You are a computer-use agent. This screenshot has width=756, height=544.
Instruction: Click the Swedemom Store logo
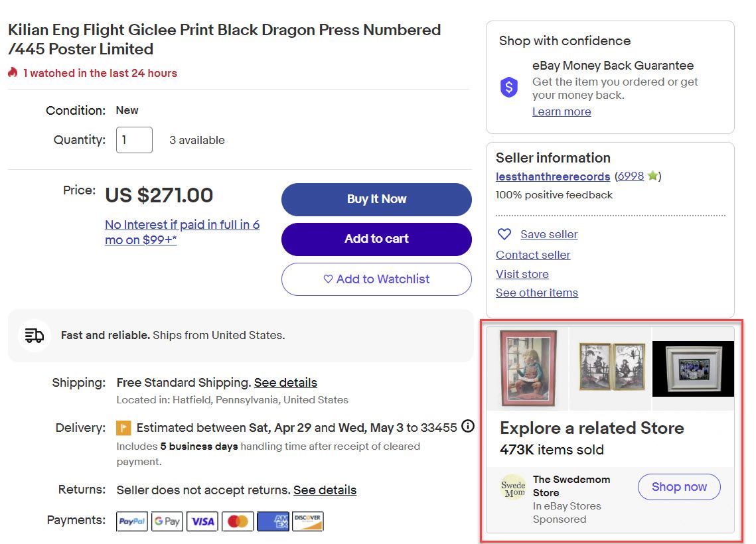click(513, 488)
